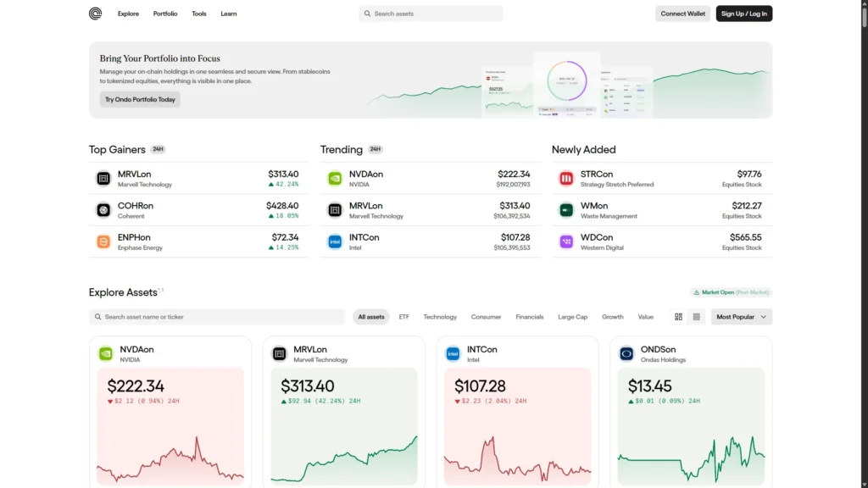This screenshot has height=488, width=868.
Task: Click Sign Up / Log In button
Action: [x=744, y=14]
